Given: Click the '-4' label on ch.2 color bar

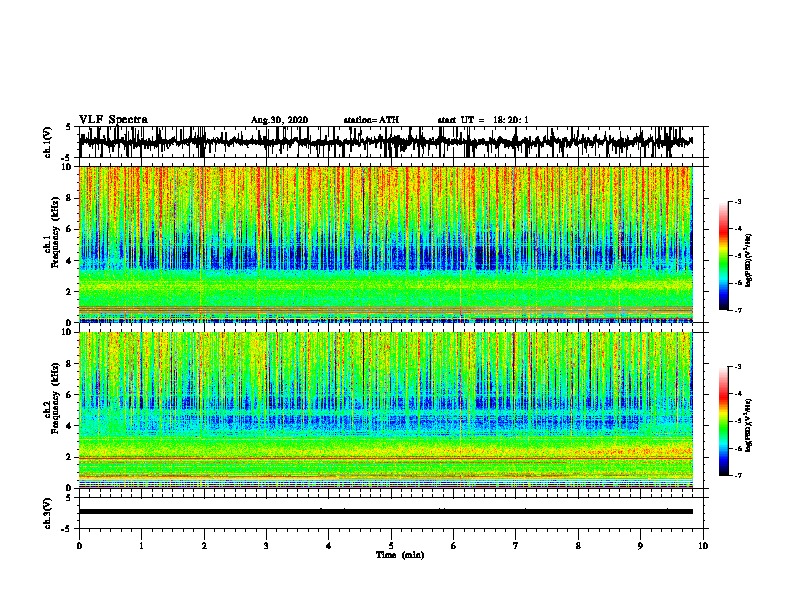Looking at the screenshot, I should click(737, 394).
